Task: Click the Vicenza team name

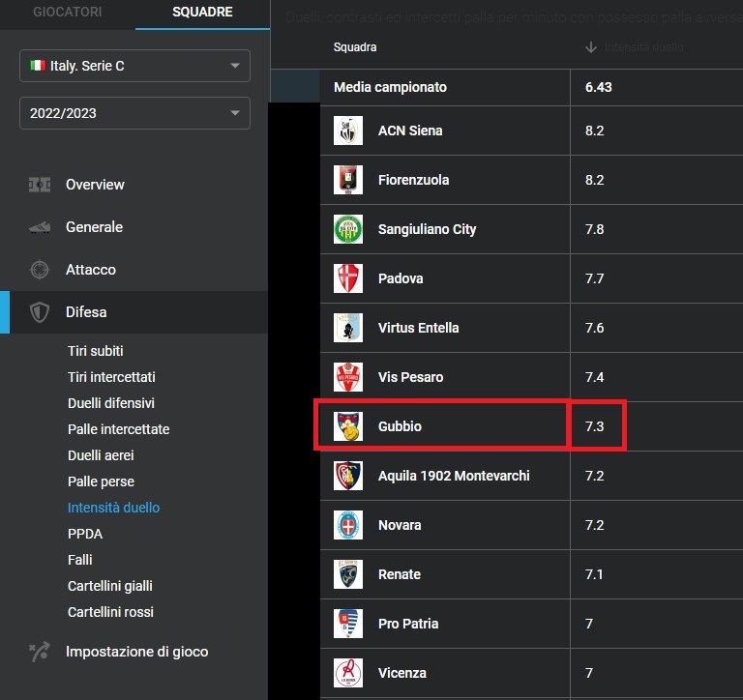Action: tap(402, 673)
